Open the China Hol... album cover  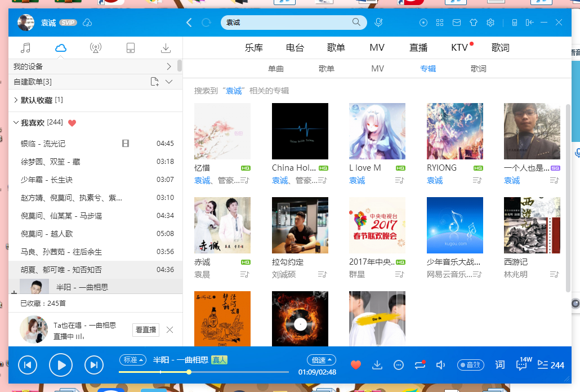click(x=300, y=131)
